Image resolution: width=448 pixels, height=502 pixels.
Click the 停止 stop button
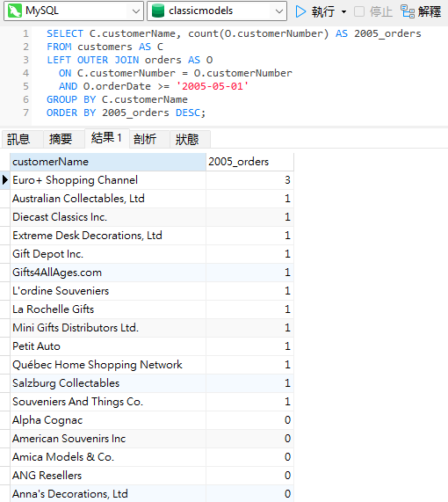click(x=373, y=11)
